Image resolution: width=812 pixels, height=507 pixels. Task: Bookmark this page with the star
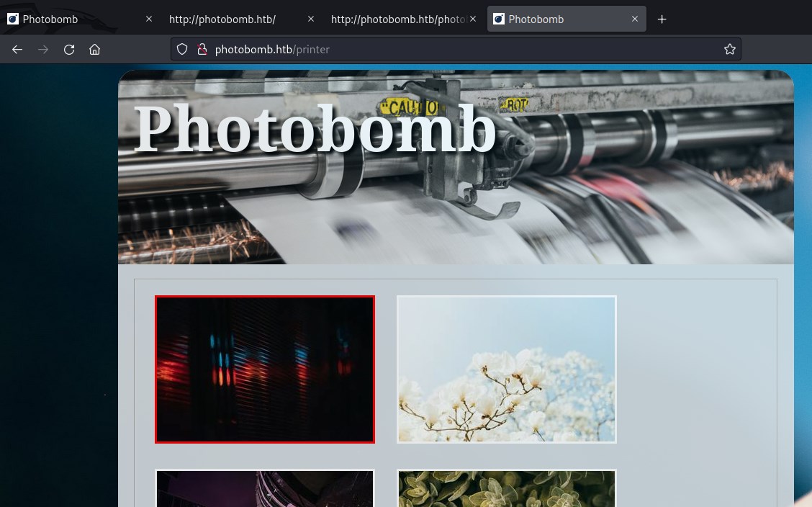[x=729, y=49]
